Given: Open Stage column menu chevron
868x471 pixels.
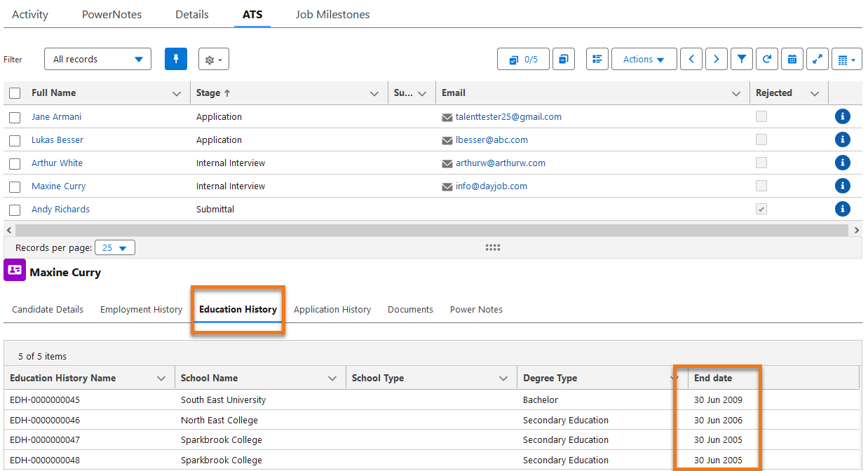Looking at the screenshot, I should pyautogui.click(x=375, y=93).
